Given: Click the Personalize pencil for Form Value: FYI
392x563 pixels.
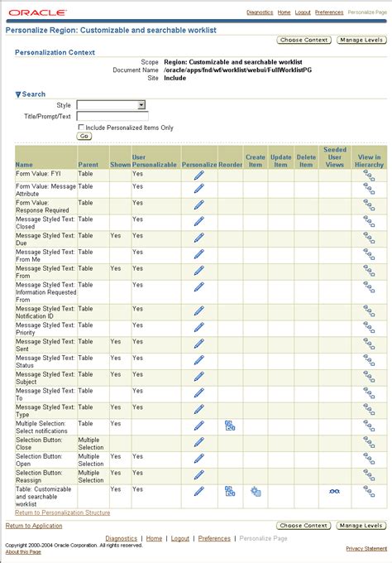Looking at the screenshot, I should click(x=199, y=176).
